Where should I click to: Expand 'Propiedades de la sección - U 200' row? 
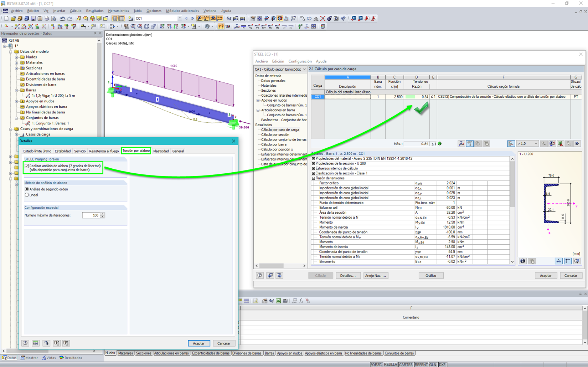[x=314, y=163]
